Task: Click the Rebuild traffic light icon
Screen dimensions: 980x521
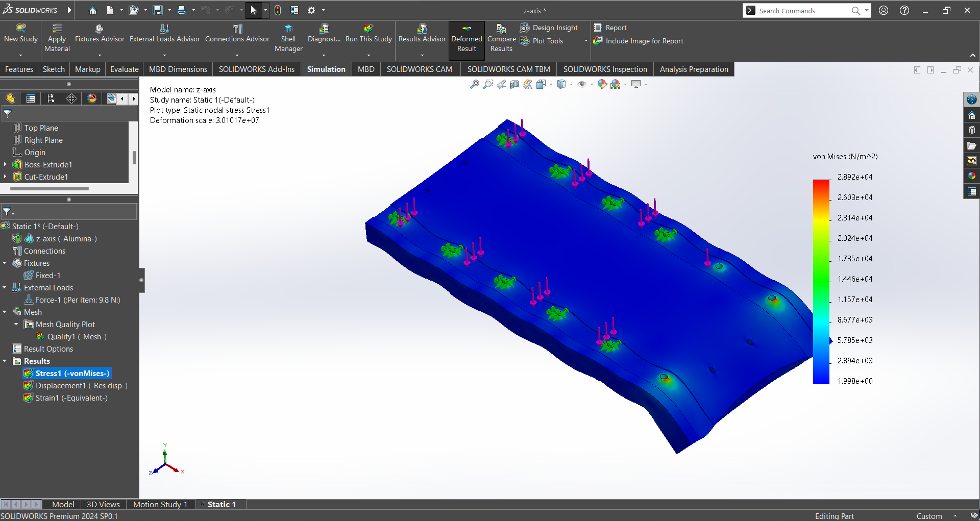Action: pyautogui.click(x=278, y=10)
